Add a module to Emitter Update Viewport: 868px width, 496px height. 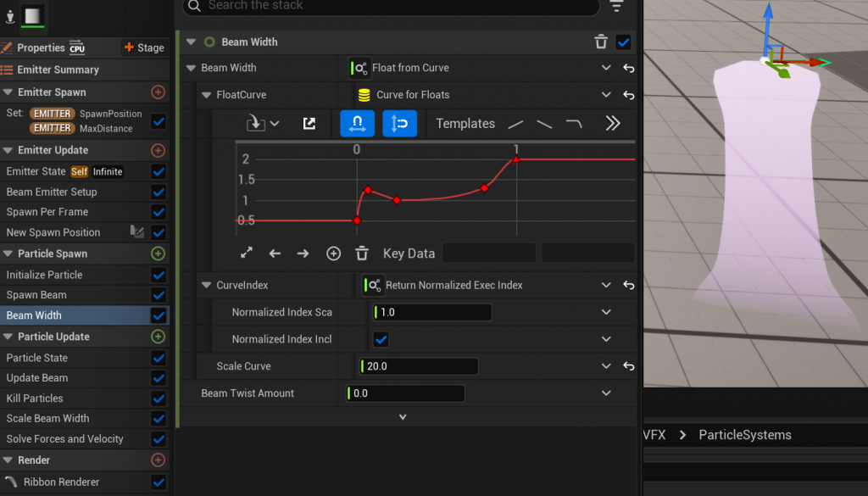(158, 150)
